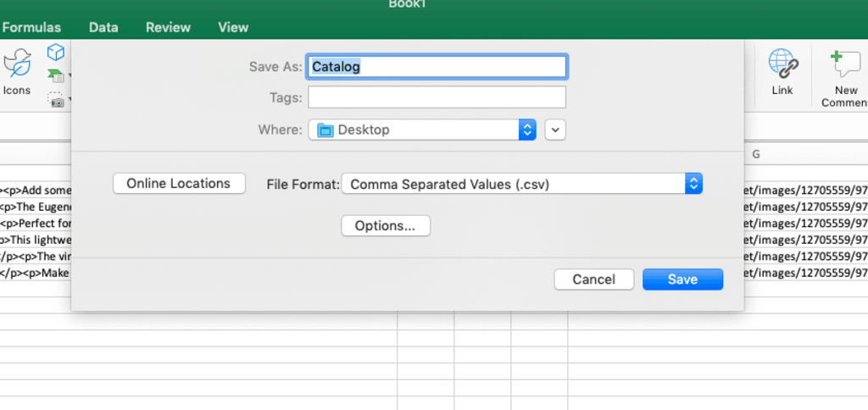This screenshot has height=410, width=868.
Task: Click into the Tags text field
Action: coord(437,97)
